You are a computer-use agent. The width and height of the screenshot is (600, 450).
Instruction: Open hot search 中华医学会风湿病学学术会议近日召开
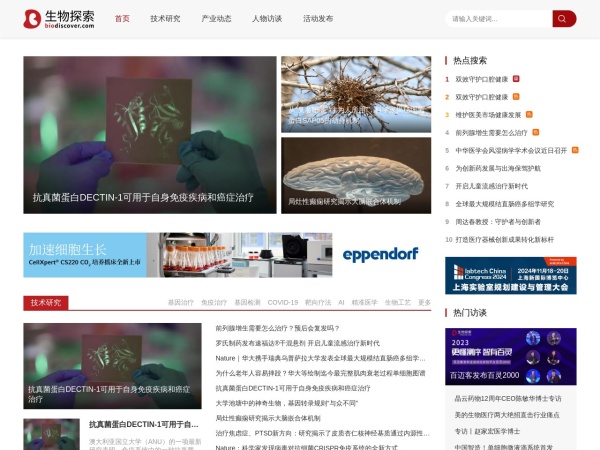[511, 150]
